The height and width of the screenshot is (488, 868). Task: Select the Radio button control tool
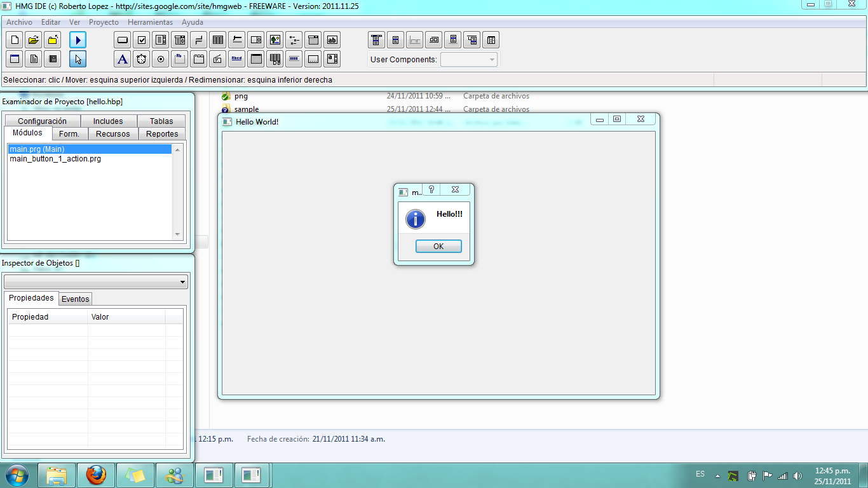click(160, 58)
